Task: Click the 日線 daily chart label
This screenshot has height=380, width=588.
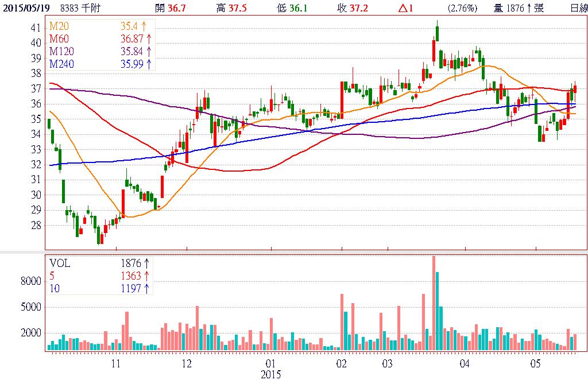Action: (x=578, y=7)
